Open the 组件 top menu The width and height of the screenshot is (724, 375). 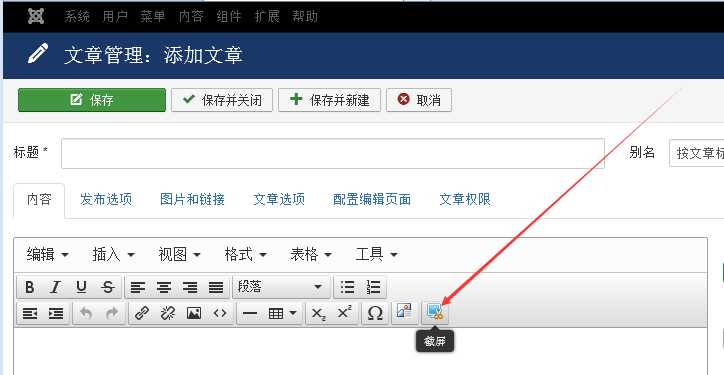click(x=229, y=16)
